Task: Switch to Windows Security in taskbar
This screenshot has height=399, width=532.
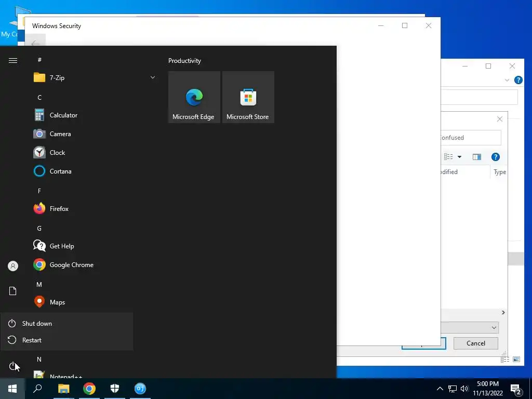Action: [x=115, y=389]
